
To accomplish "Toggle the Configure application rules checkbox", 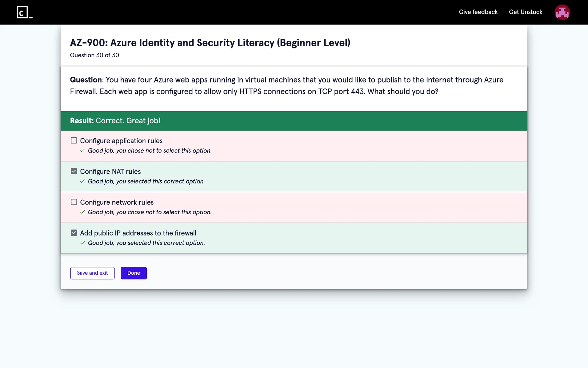I will pyautogui.click(x=74, y=140).
